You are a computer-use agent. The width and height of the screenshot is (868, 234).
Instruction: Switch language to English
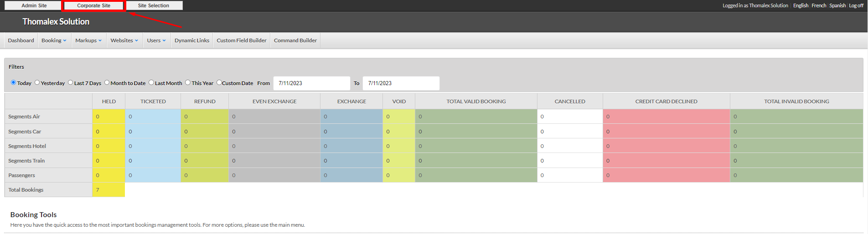coord(801,5)
